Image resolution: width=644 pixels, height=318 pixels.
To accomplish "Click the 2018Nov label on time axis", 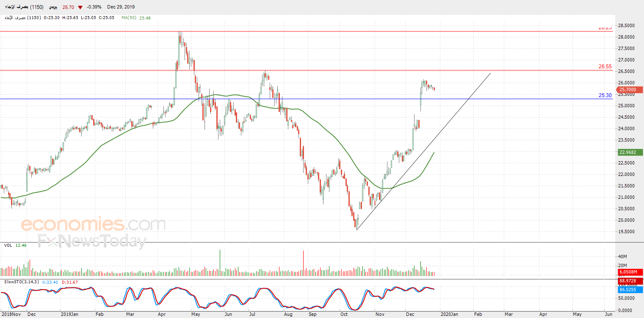I will tap(11, 314).
